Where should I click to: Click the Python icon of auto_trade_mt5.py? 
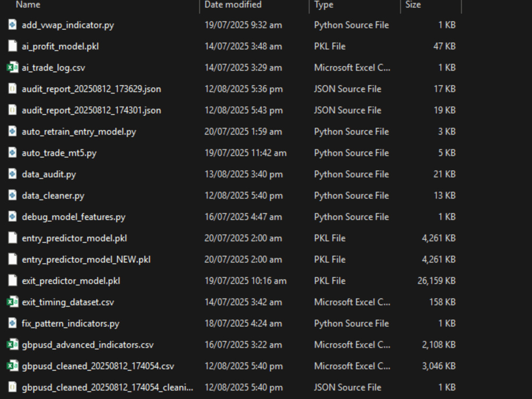(x=13, y=153)
